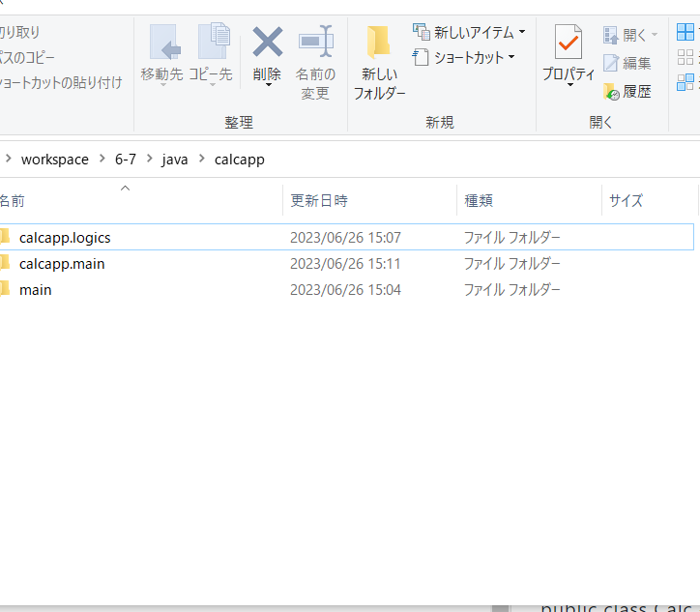
Task: Click the History (履歴) button
Action: tap(627, 92)
